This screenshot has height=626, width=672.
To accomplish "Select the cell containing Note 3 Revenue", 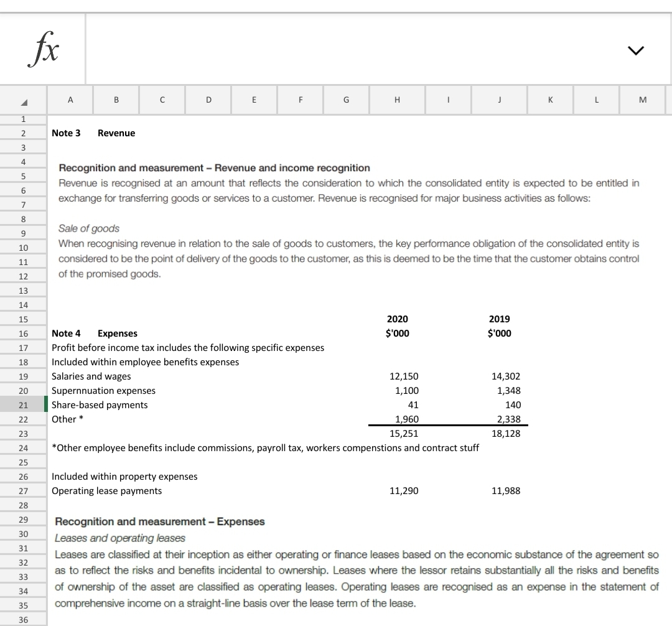I will [x=70, y=133].
